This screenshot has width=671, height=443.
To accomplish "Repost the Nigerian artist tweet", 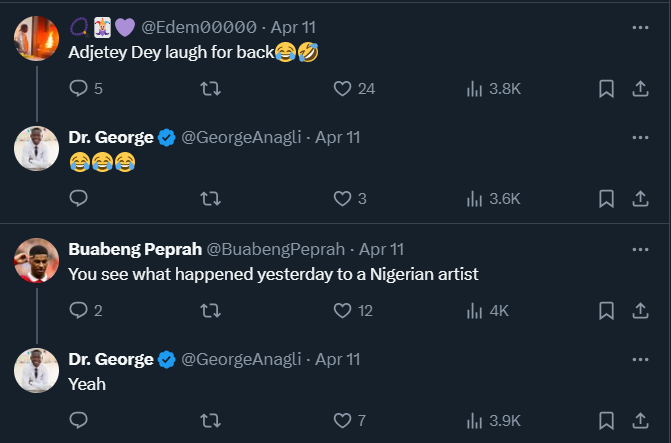I will click(211, 310).
